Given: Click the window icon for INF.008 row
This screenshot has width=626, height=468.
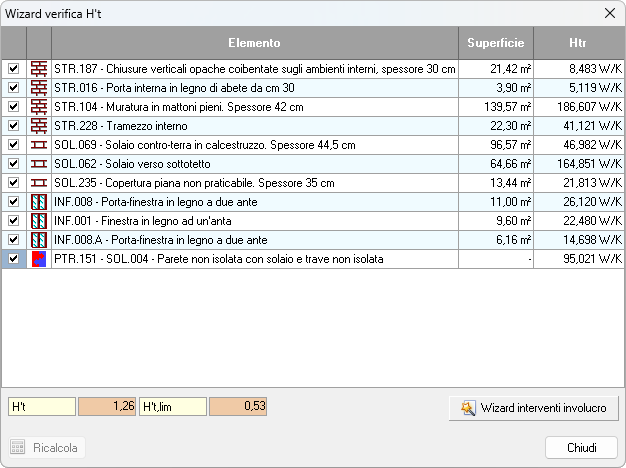Looking at the screenshot, I should [x=39, y=202].
